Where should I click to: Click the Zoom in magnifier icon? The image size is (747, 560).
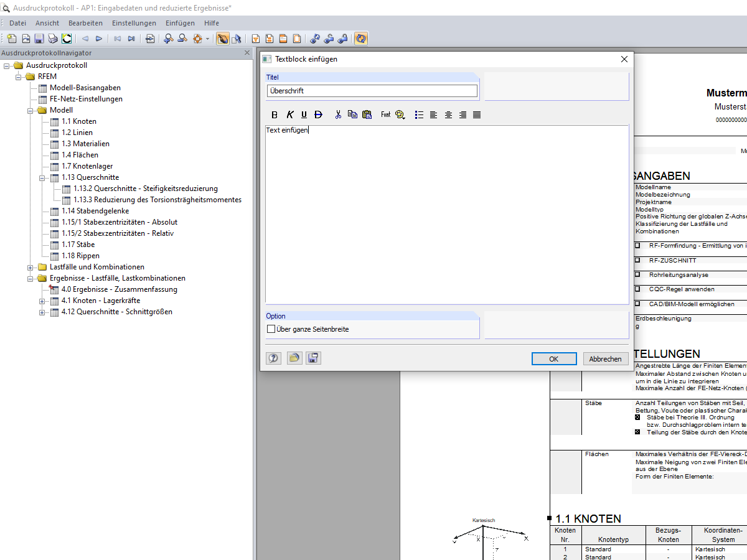tap(169, 39)
